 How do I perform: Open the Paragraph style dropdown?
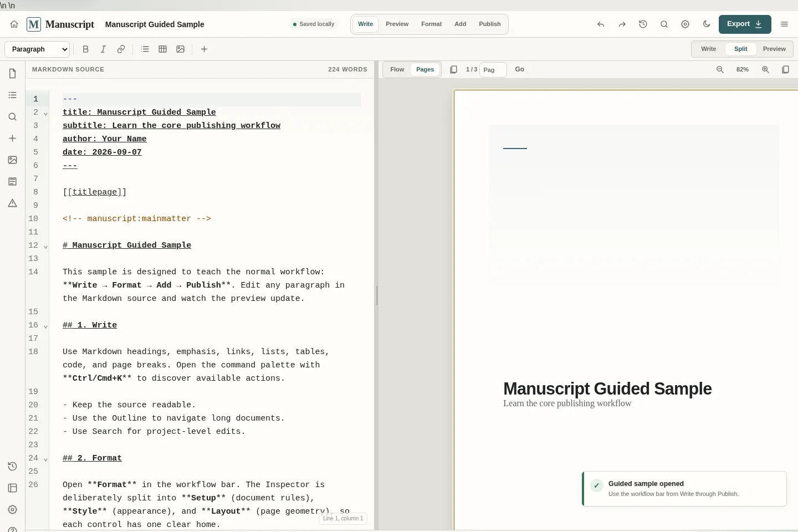(x=37, y=49)
